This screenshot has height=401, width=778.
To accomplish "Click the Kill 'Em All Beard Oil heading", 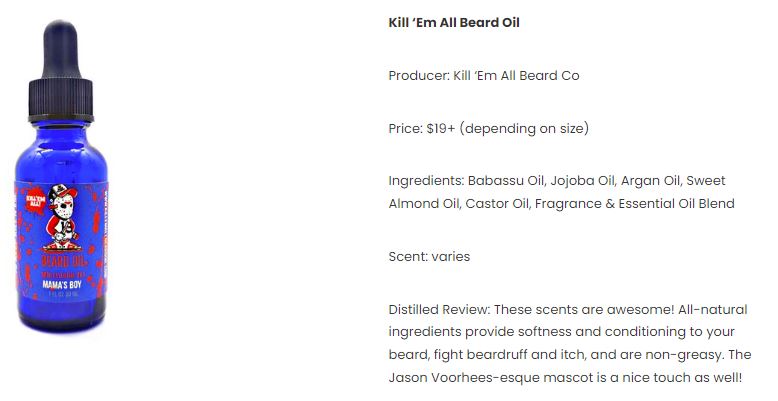I will pyautogui.click(x=454, y=22).
